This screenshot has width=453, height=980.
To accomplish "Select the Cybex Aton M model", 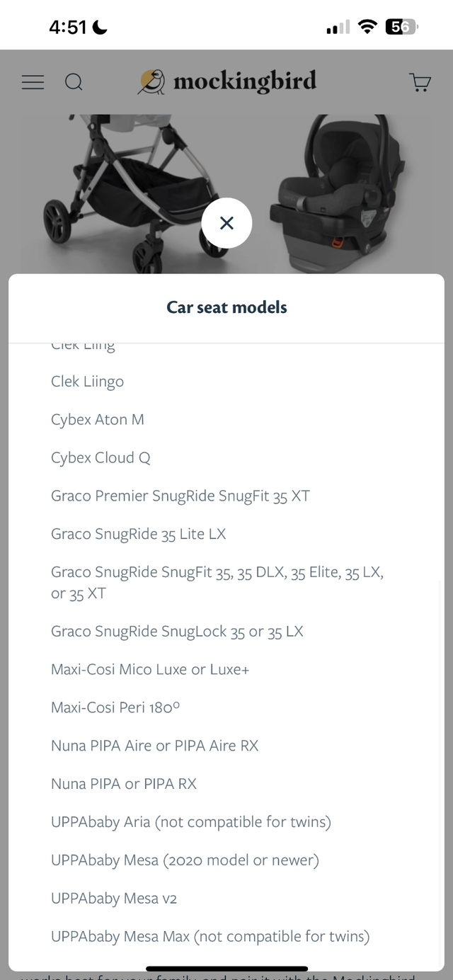I will pyautogui.click(x=97, y=420).
